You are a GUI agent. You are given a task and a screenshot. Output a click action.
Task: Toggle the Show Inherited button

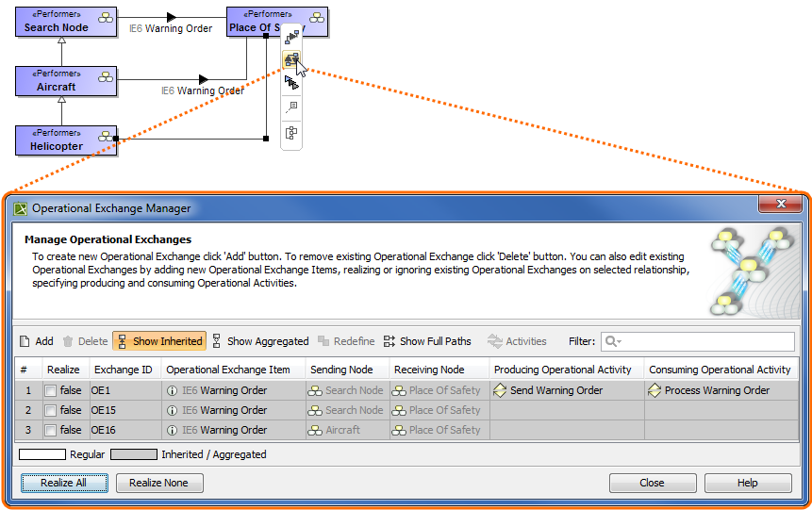click(x=159, y=341)
